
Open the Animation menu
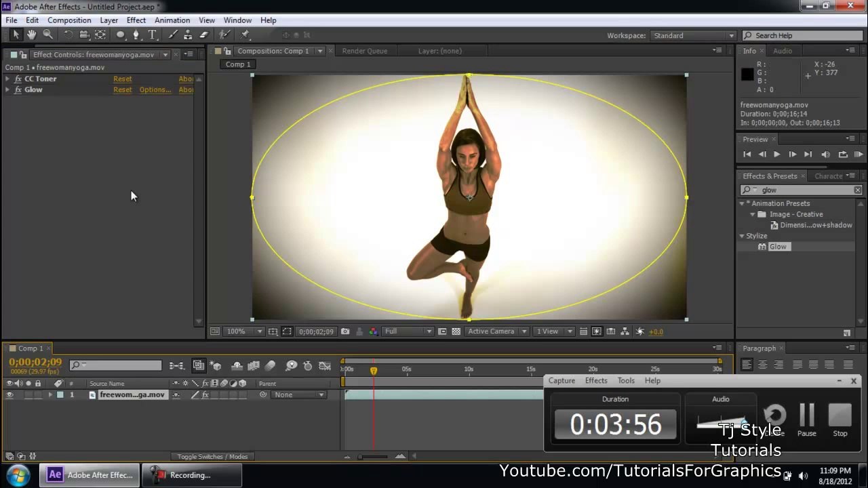tap(172, 20)
